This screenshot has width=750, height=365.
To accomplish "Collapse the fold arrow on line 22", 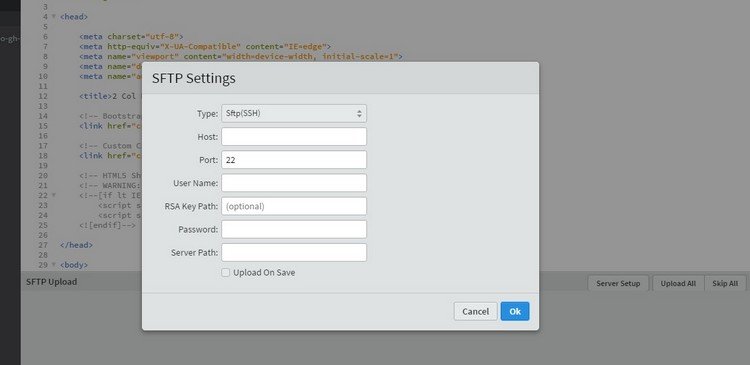I will coord(54,195).
